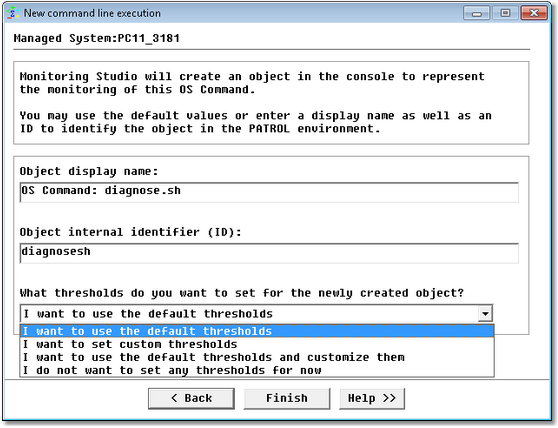
Task: Click "Managed System:PC11_3181" text
Action: (96, 38)
